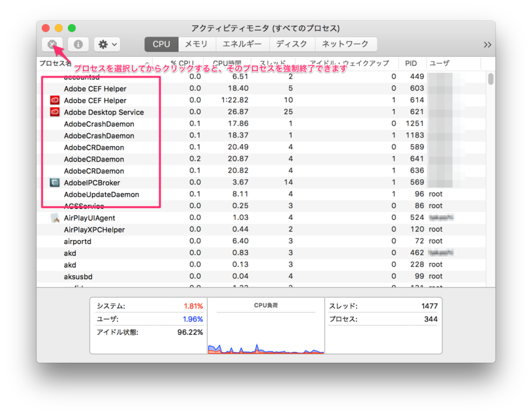Select the AirPlayXPCHelper process
Screen dimensions: 532x415
click(261, 230)
